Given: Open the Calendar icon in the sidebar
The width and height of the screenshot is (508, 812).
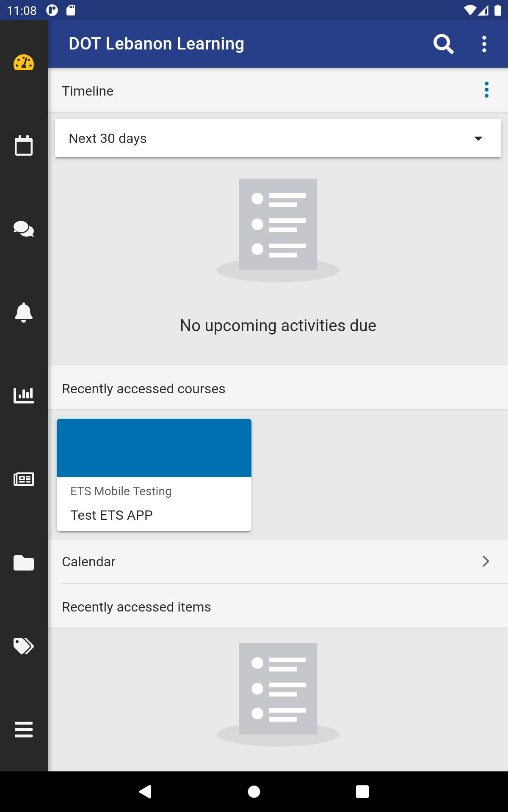Looking at the screenshot, I should pyautogui.click(x=24, y=145).
